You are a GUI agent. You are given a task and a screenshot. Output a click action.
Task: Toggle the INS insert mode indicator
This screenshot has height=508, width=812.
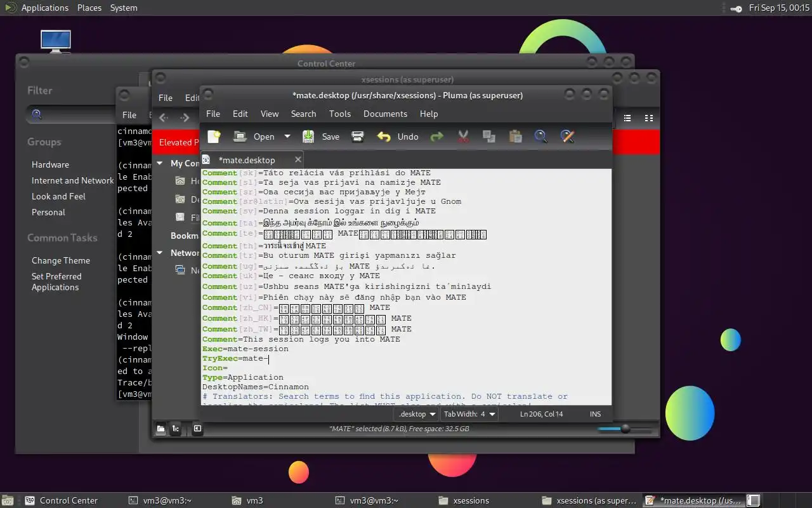595,414
